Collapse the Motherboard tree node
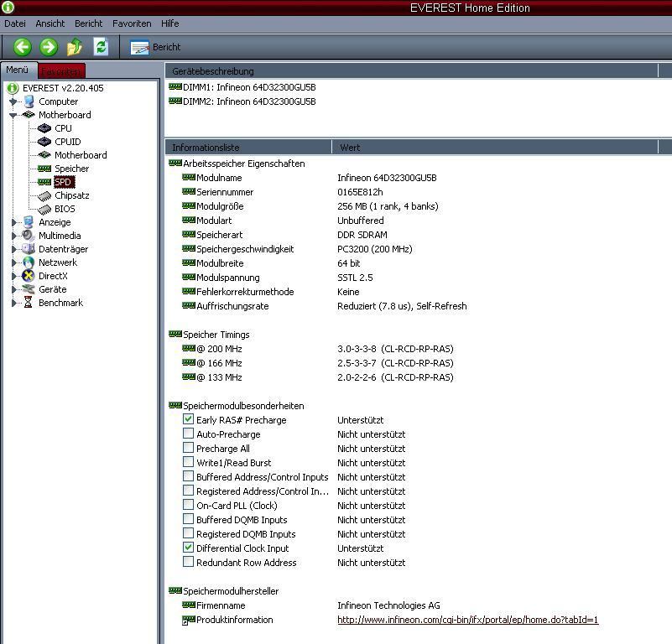 pyautogui.click(x=13, y=115)
